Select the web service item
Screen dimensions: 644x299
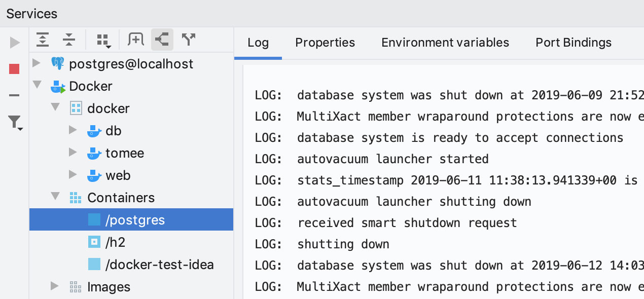[x=118, y=175]
